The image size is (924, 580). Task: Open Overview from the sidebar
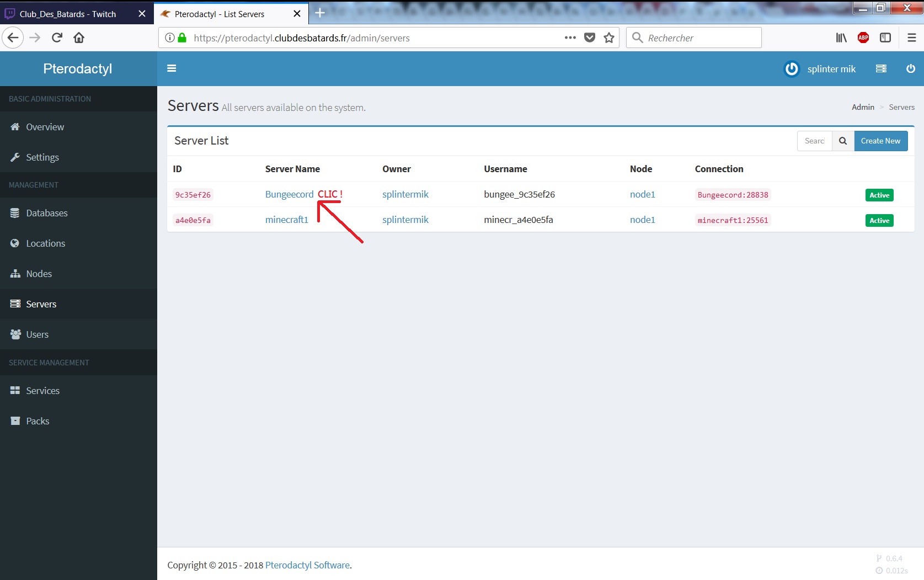pos(44,126)
